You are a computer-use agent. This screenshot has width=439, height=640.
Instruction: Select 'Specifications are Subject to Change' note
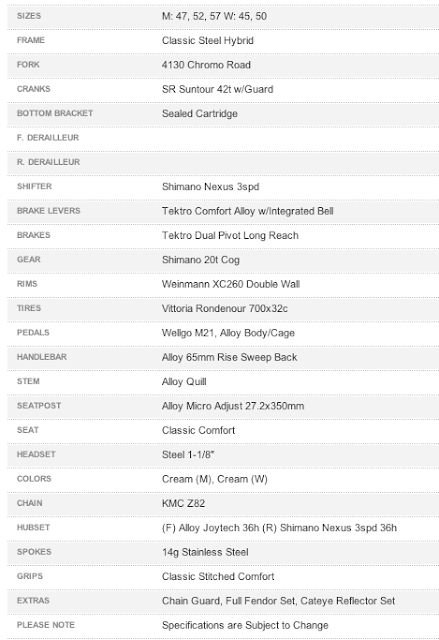[245, 625]
